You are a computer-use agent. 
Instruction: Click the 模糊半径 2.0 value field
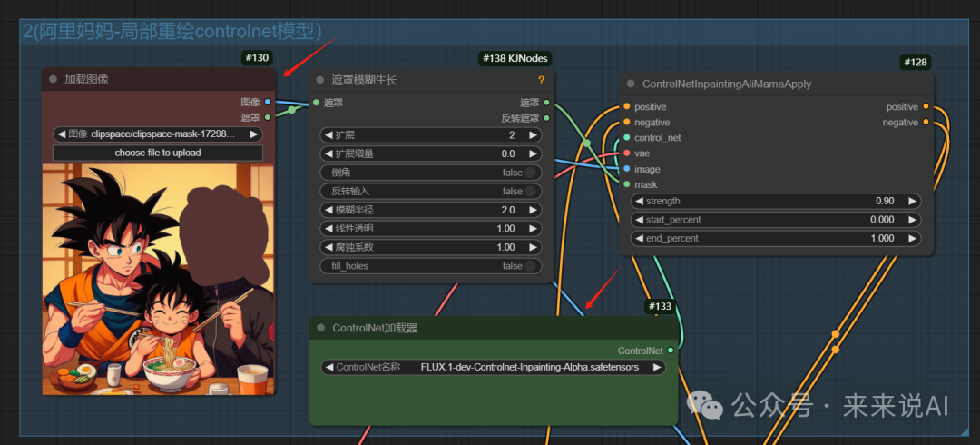[x=431, y=210]
